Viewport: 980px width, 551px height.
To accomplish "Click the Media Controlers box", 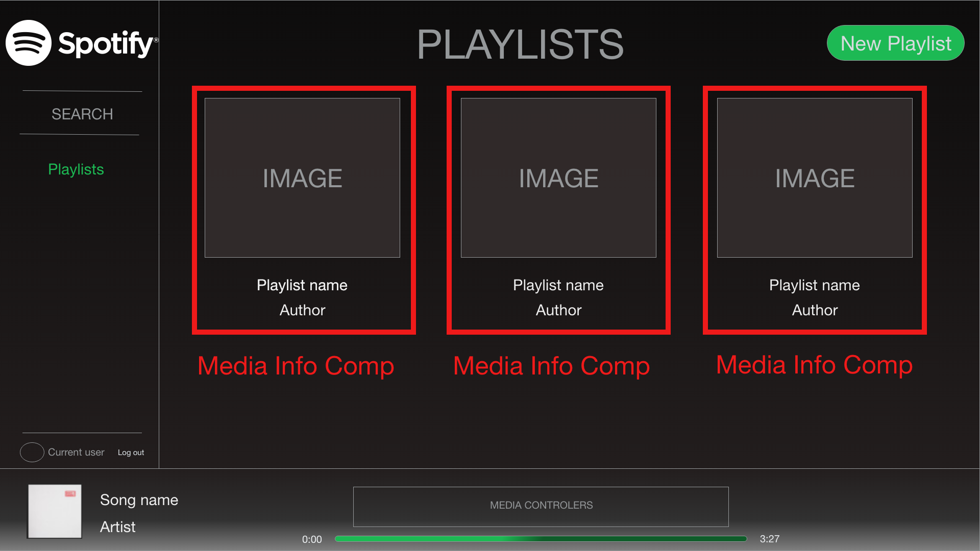I will [541, 506].
